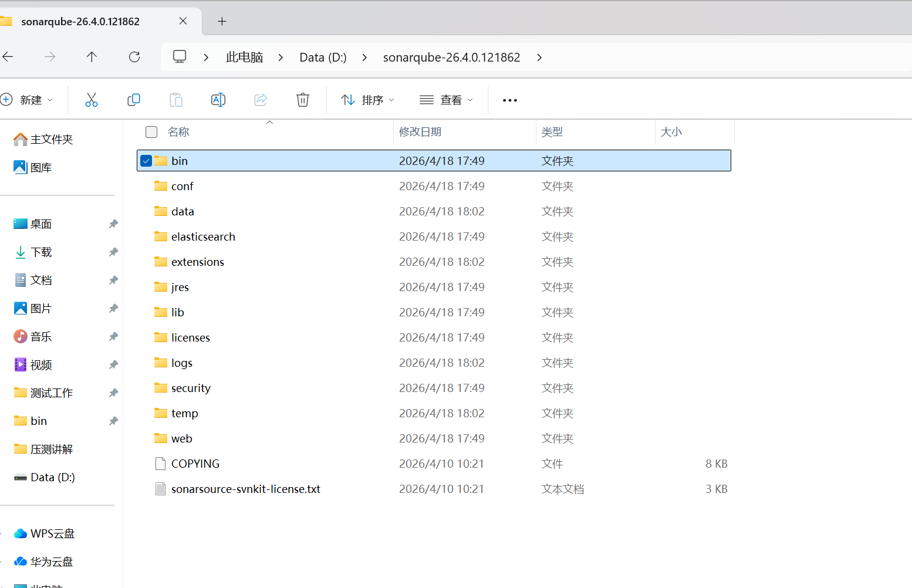The width and height of the screenshot is (912, 588).
Task: Go forward with the right arrow
Action: pyautogui.click(x=50, y=57)
